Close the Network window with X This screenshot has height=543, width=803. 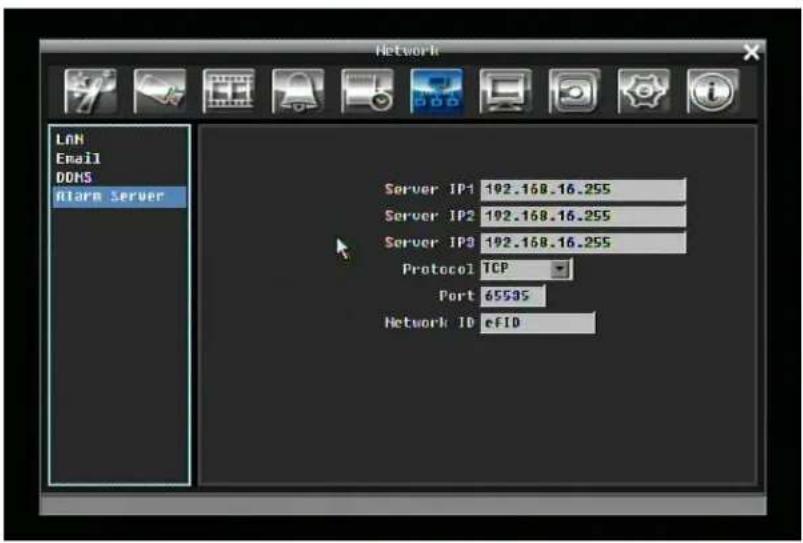[x=751, y=52]
